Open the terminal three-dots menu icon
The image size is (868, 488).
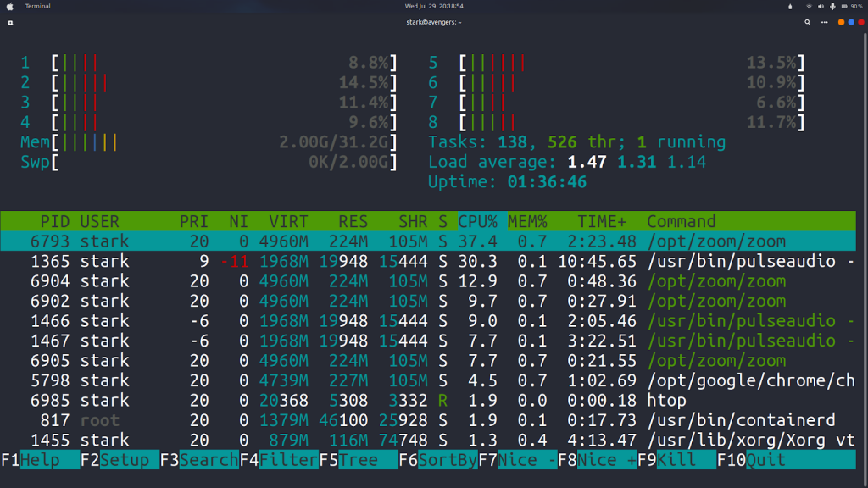coord(824,23)
